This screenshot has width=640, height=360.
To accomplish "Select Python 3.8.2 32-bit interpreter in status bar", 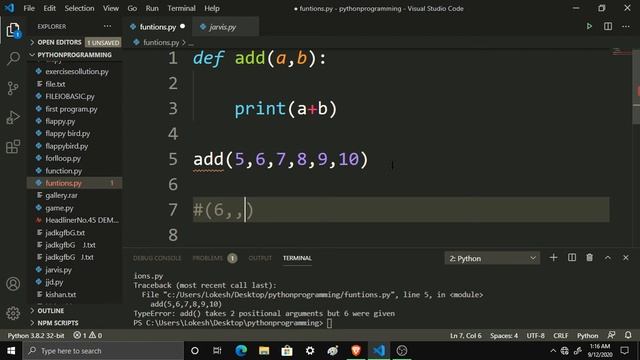I will click(36, 335).
